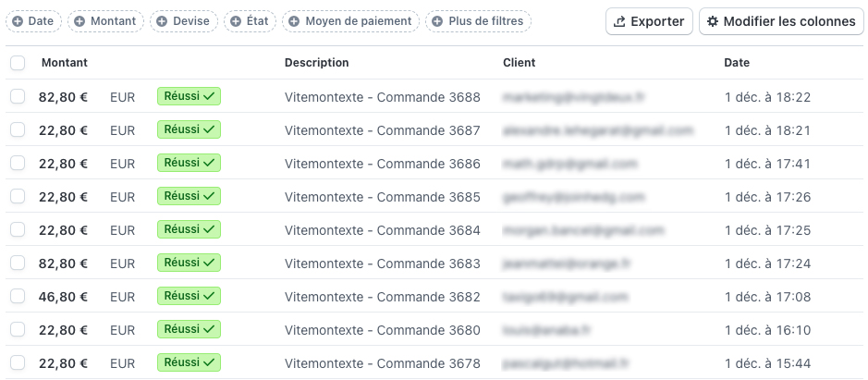Select the checkbox for Commande 3688

click(x=18, y=96)
